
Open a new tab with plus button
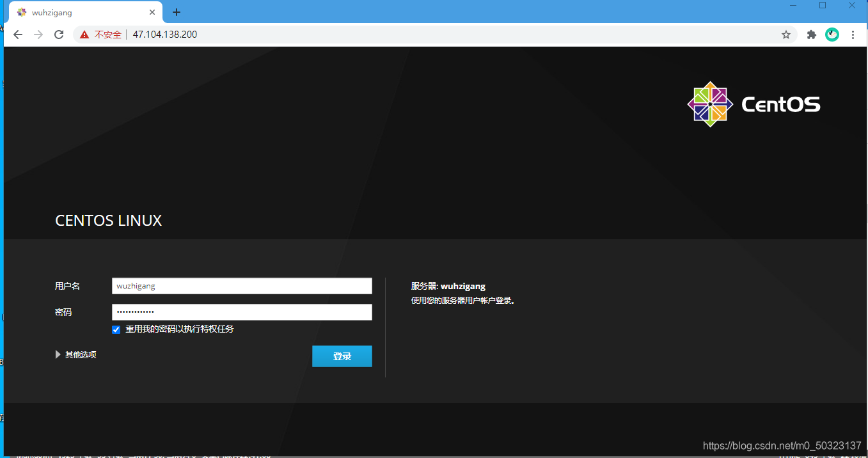(x=177, y=12)
